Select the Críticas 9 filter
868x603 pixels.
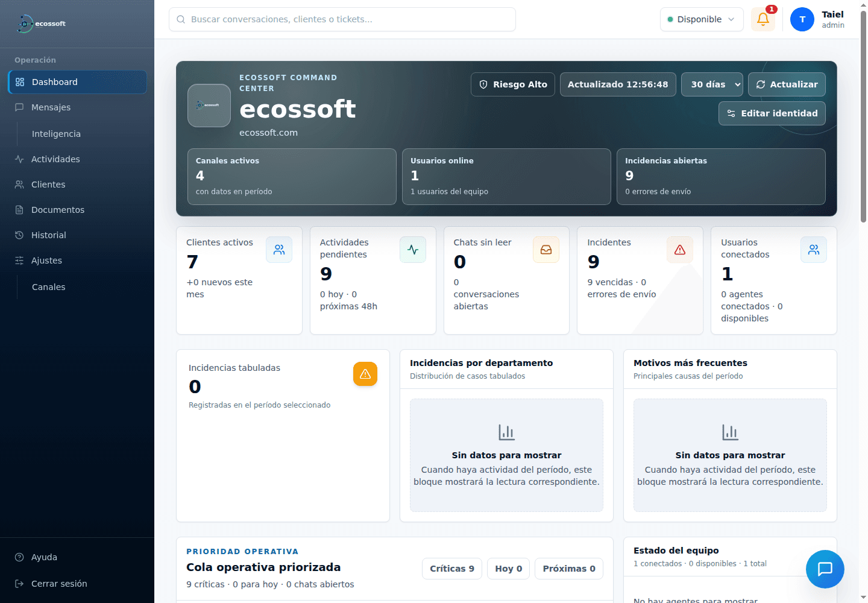(x=452, y=569)
